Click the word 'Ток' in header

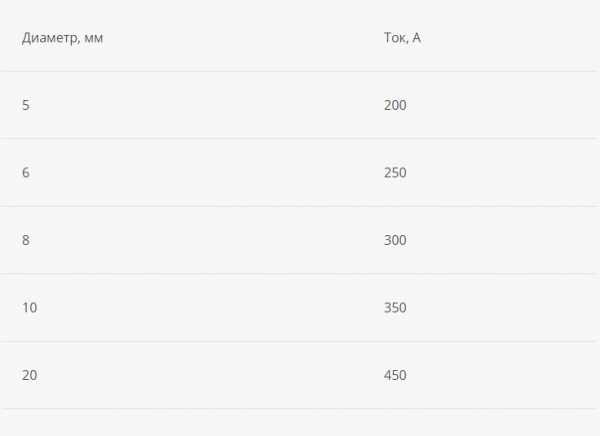pos(395,38)
